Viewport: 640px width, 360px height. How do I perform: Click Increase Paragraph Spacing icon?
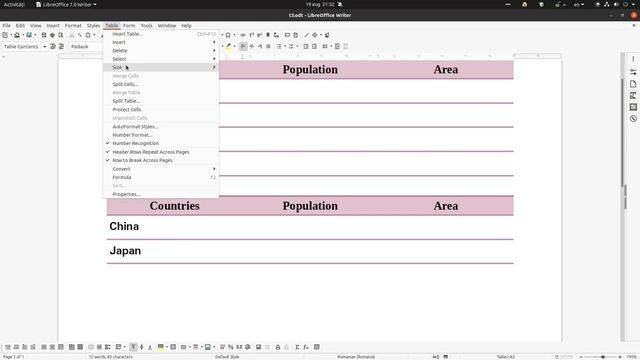coord(337,47)
